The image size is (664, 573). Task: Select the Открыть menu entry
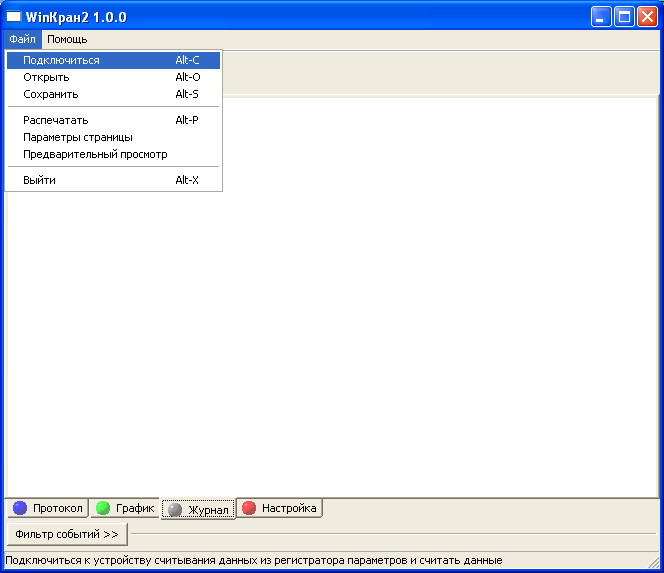click(x=113, y=77)
